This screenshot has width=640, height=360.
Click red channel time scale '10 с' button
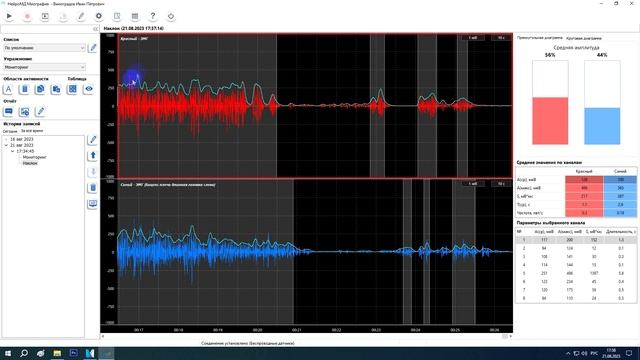(x=501, y=38)
